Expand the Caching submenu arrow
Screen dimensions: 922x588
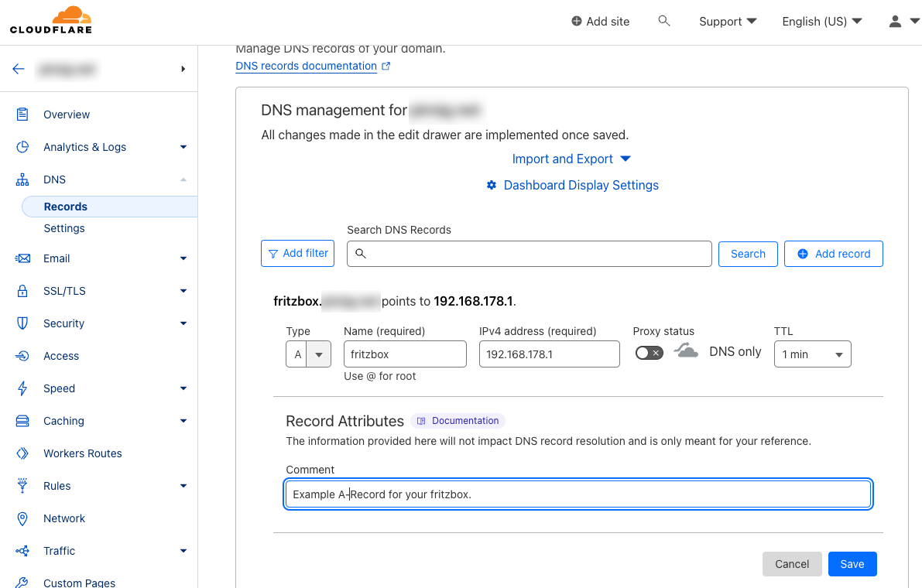pos(183,421)
